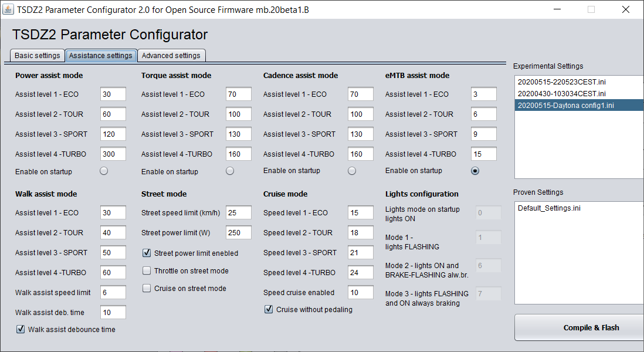The height and width of the screenshot is (352, 644).
Task: Select 20200430-103034CEST.ini experimental setting
Action: 579,94
